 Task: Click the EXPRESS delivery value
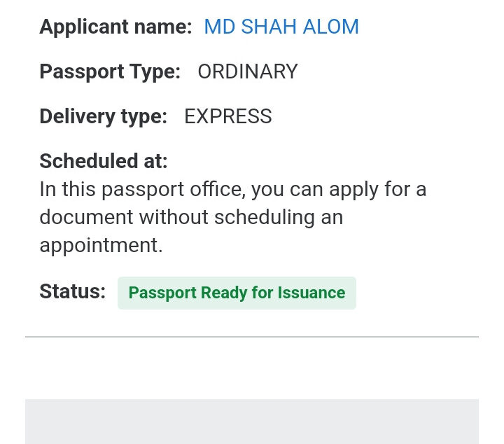(228, 116)
